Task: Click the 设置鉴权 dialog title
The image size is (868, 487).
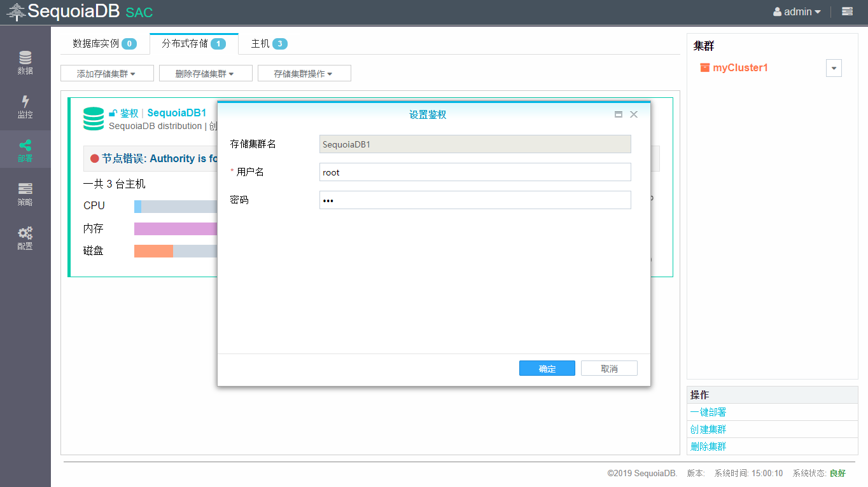Action: tap(428, 114)
